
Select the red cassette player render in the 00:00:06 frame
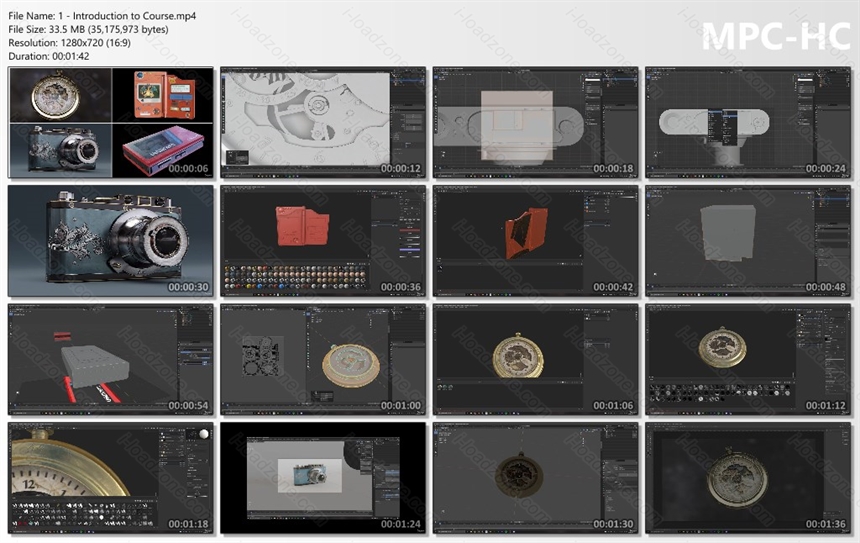163,150
